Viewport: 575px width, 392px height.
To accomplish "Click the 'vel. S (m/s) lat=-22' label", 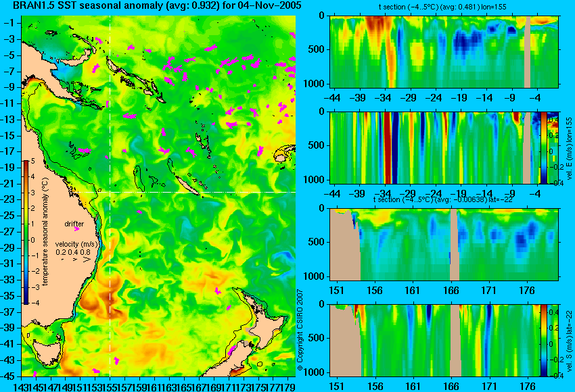I will (569, 341).
